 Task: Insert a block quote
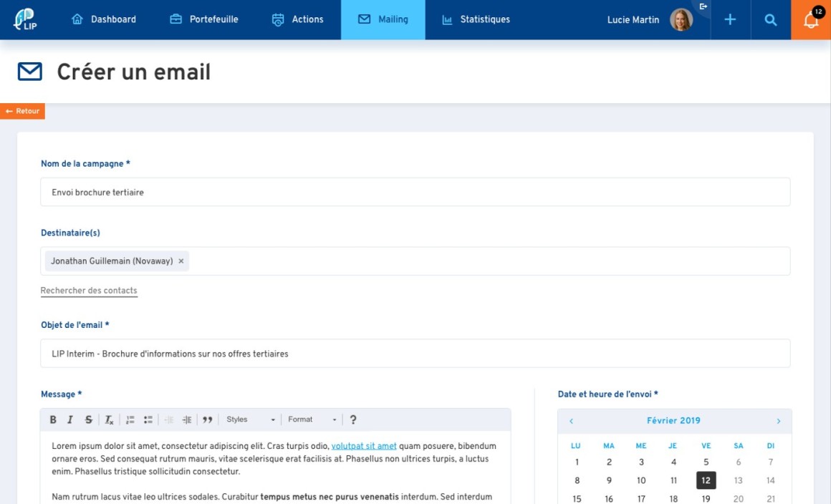[x=207, y=420]
